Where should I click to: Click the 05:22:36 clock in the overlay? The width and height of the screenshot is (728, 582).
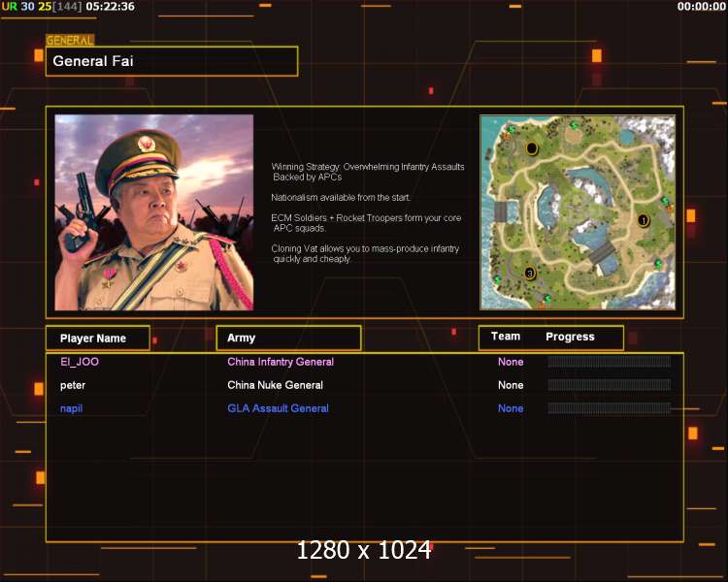[110, 7]
